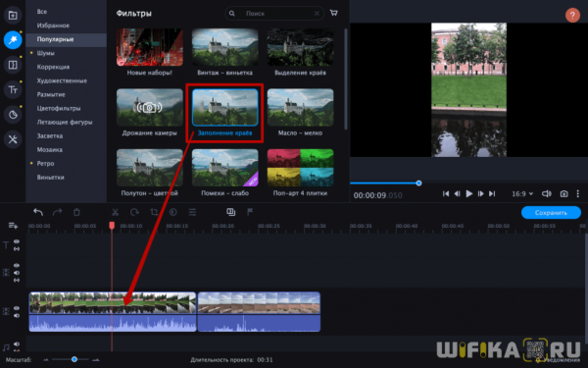Image resolution: width=588 pixels, height=368 pixels.
Task: Play the preview video
Action: [468, 193]
